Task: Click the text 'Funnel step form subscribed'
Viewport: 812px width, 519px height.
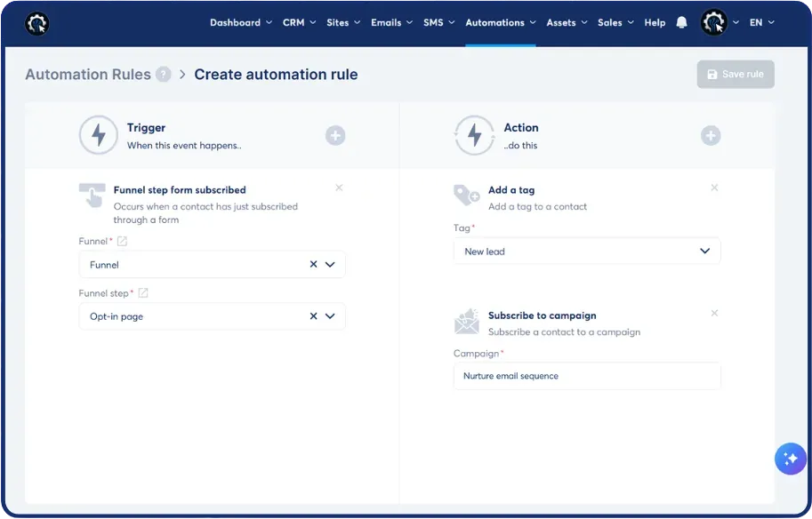Action: 180,190
